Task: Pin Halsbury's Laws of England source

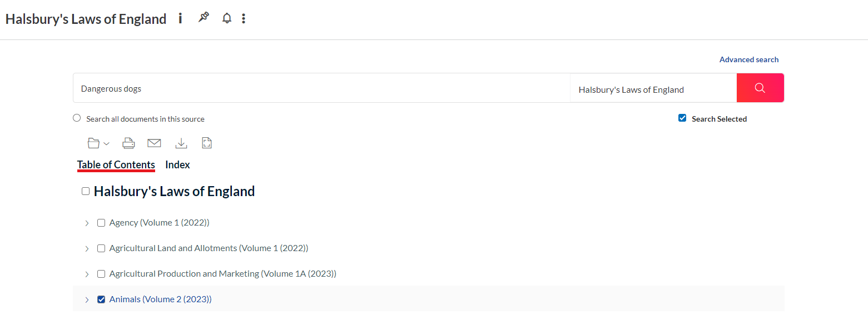Action: pyautogui.click(x=204, y=18)
